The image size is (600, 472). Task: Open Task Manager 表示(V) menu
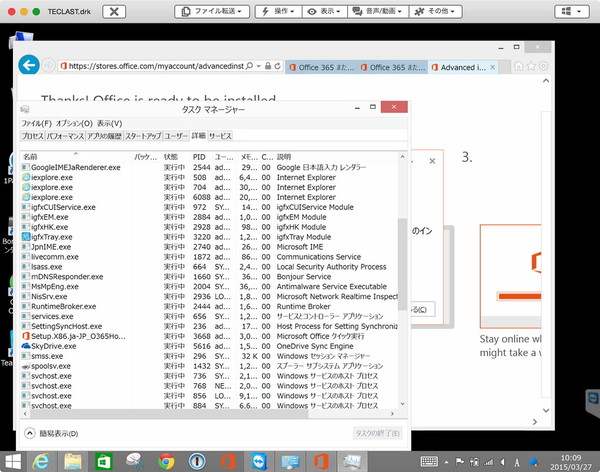pos(109,123)
